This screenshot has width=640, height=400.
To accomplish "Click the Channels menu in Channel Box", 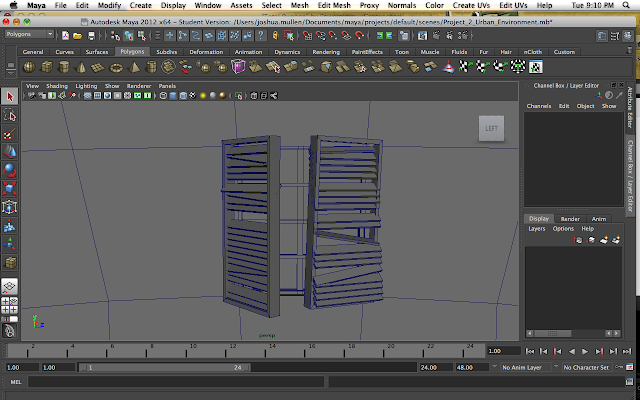I will point(539,105).
